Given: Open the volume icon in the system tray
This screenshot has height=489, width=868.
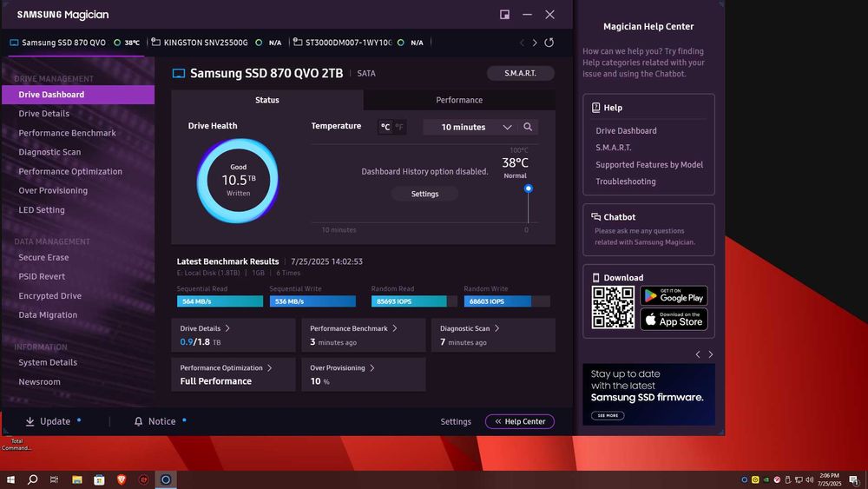Looking at the screenshot, I should point(809,479).
